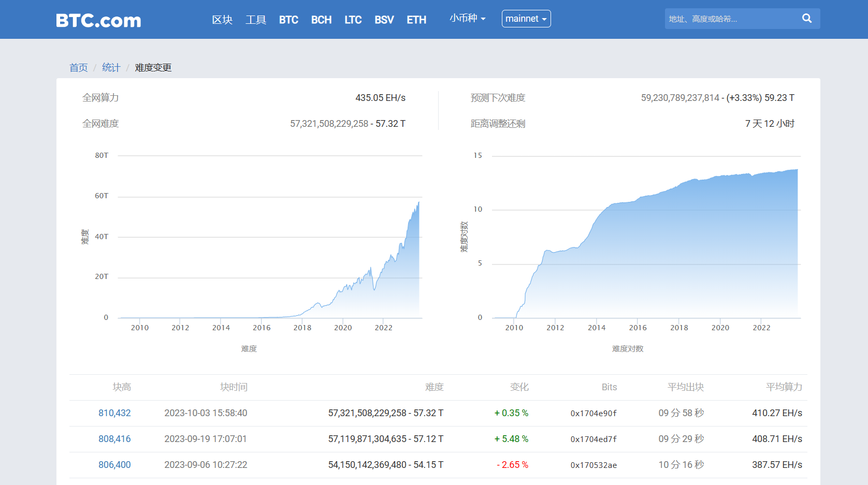Image resolution: width=868 pixels, height=485 pixels.
Task: Select the change value + 0.35 %
Action: click(x=511, y=413)
